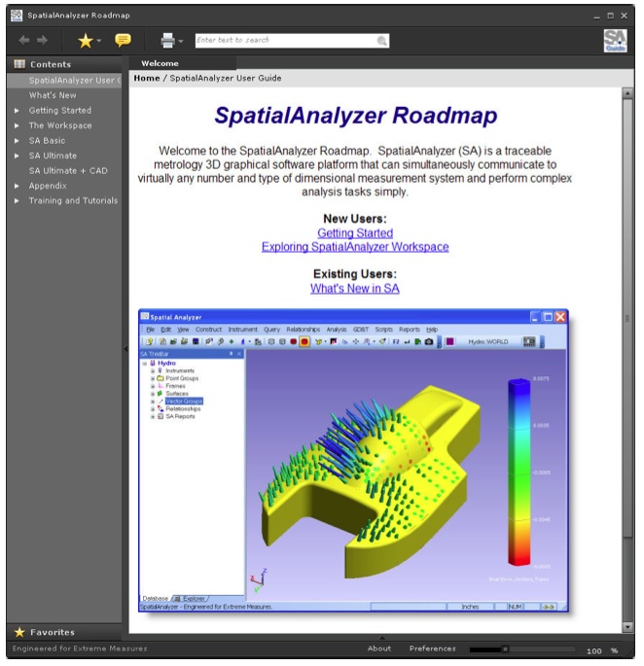Open the Contents panel header
Screen dimensions: 644x666
(x=64, y=64)
